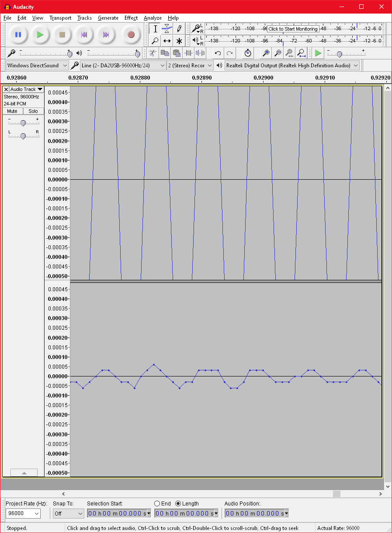
Task: Select the End radio button
Action: (x=157, y=504)
